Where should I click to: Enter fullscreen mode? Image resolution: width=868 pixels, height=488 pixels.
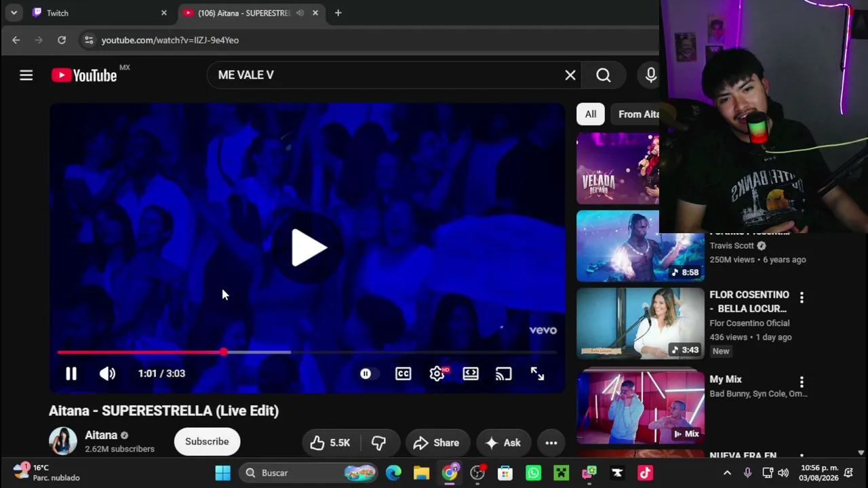tap(537, 373)
